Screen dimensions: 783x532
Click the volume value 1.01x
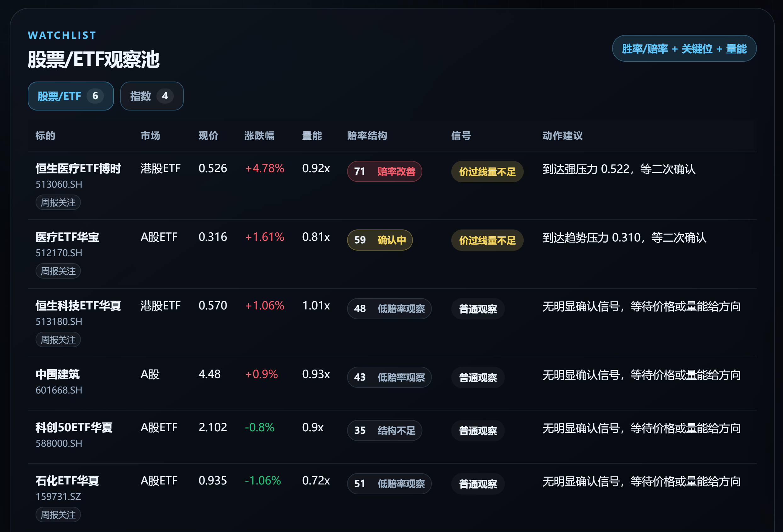(x=316, y=305)
